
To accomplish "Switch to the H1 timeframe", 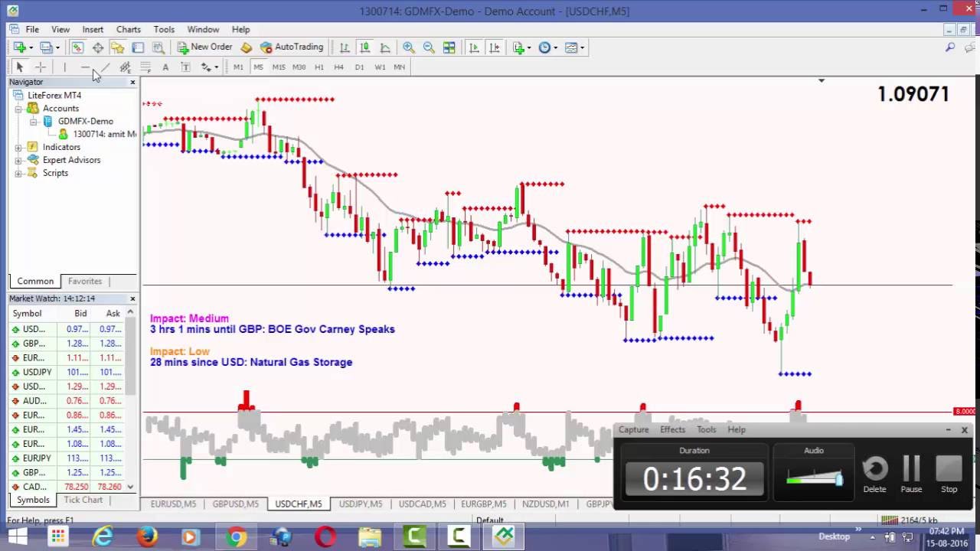I will pyautogui.click(x=319, y=67).
